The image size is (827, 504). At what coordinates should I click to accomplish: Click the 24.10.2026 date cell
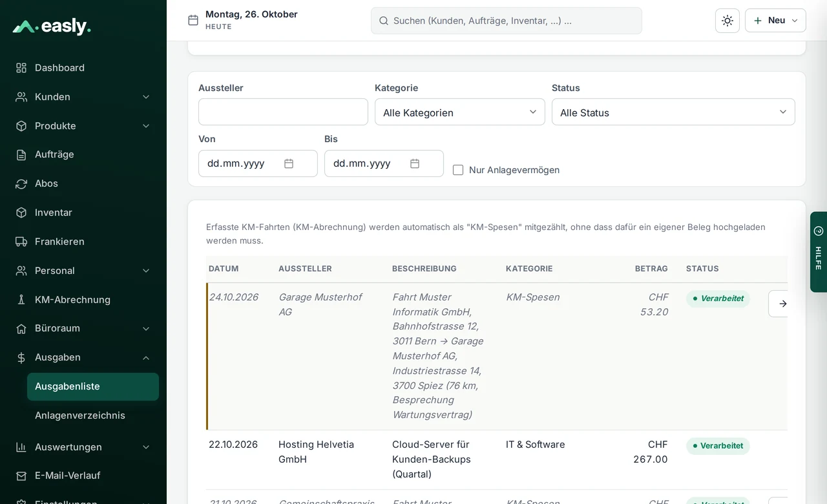click(233, 297)
